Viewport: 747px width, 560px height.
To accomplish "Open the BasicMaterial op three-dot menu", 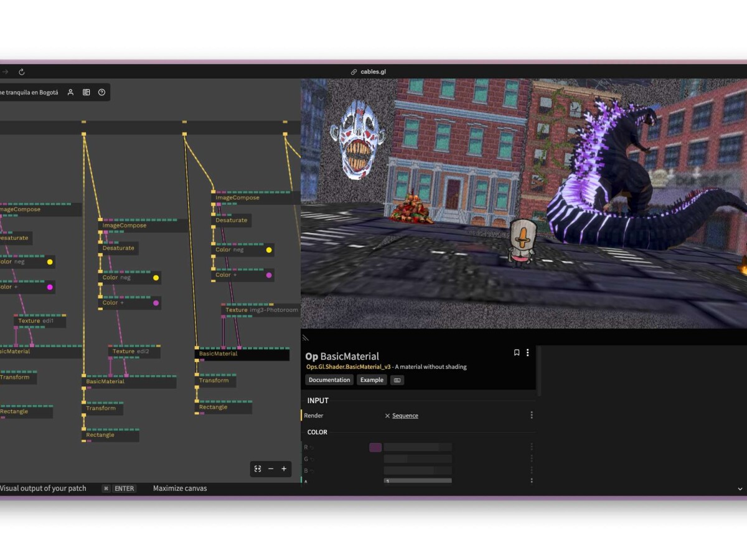I will click(528, 353).
